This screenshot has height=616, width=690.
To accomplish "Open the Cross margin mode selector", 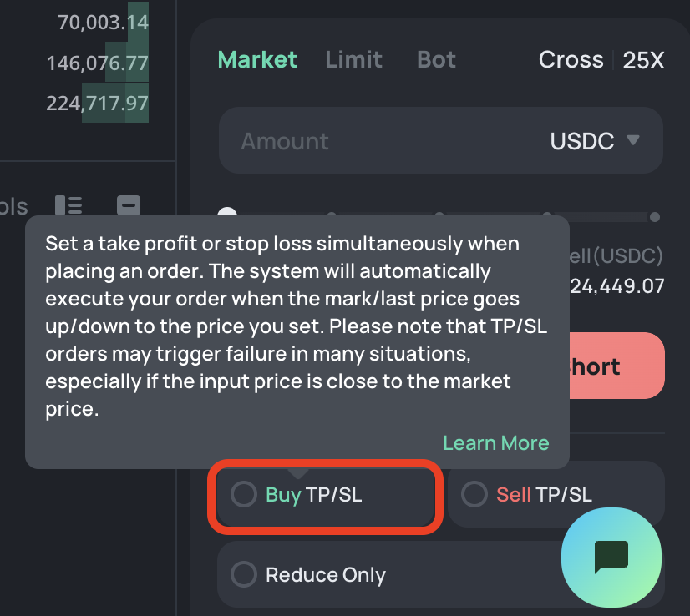I will (x=571, y=60).
